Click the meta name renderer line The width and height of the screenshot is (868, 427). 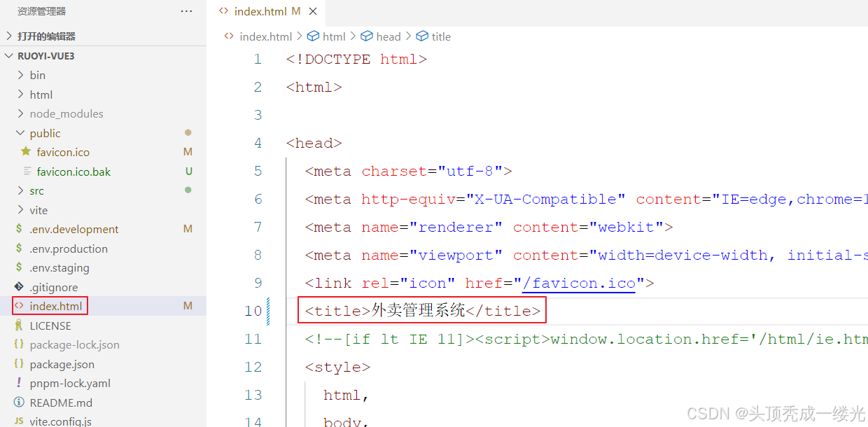(x=489, y=227)
